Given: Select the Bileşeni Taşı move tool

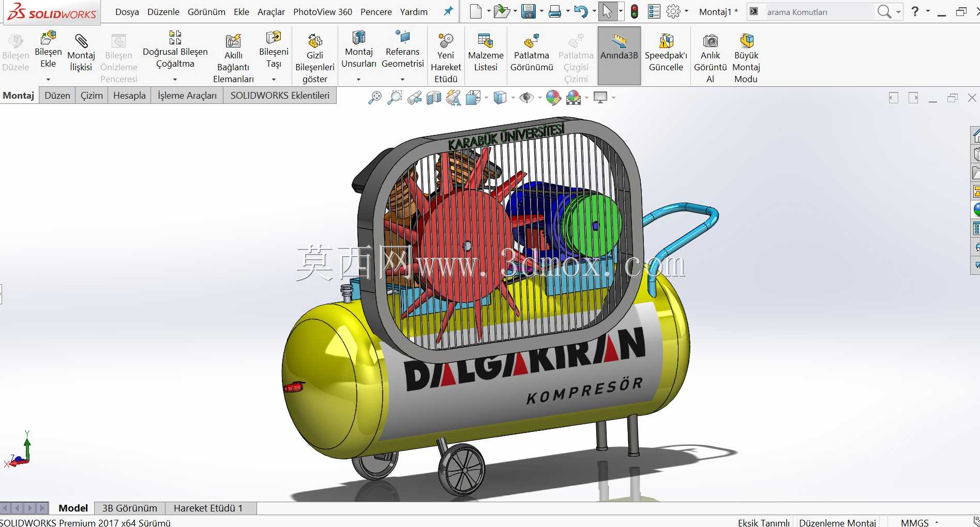Looking at the screenshot, I should click(274, 50).
